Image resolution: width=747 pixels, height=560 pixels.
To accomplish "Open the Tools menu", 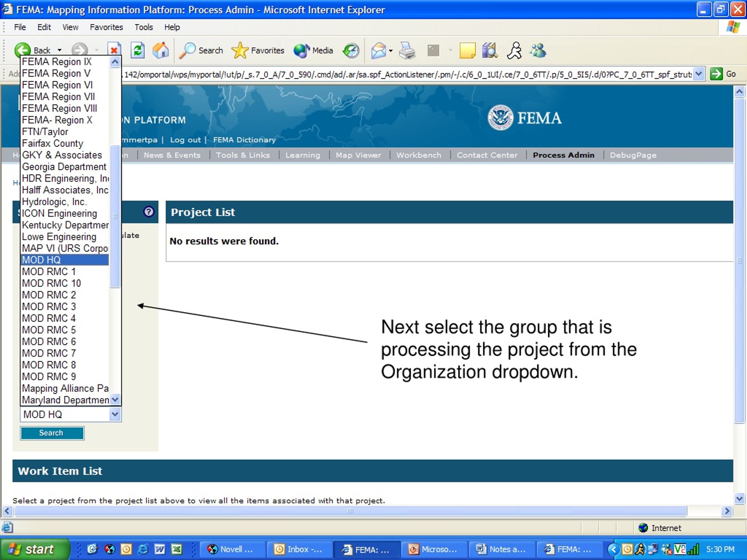I will (144, 27).
